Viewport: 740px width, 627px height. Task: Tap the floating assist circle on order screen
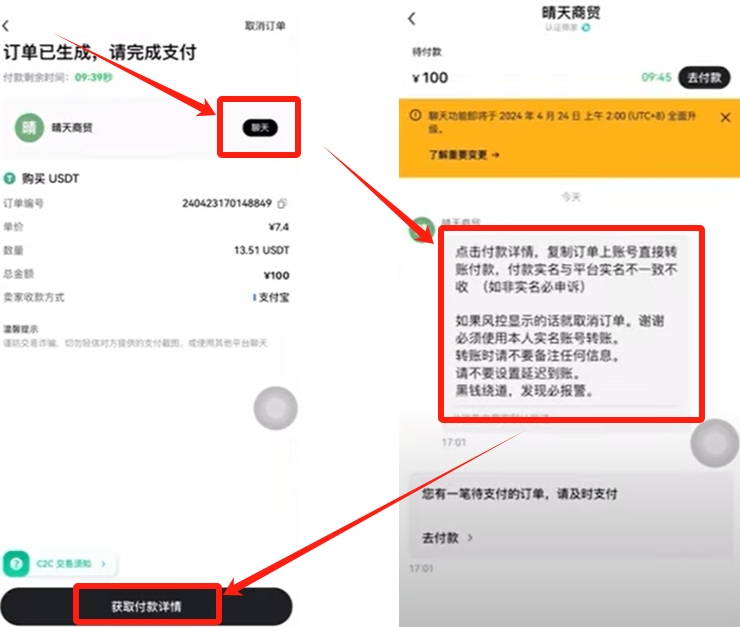pos(276,408)
